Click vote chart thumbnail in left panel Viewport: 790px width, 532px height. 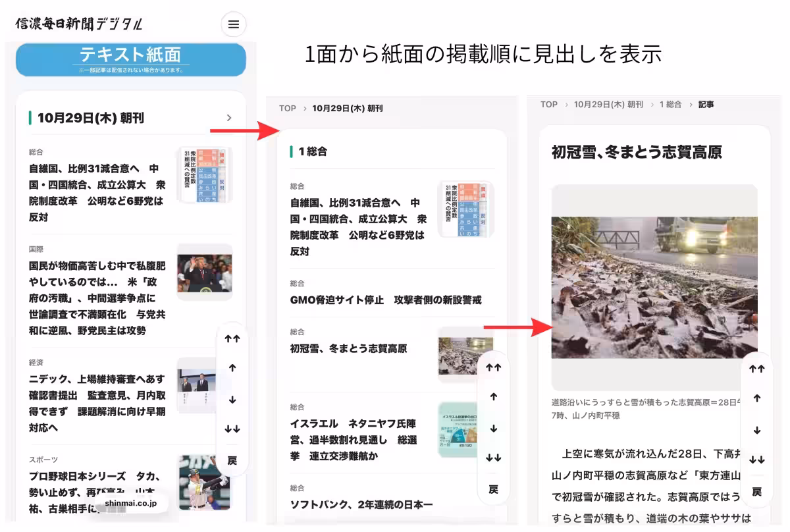205,175
